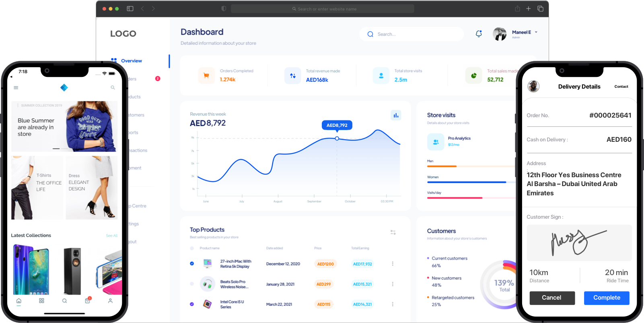This screenshot has width=644, height=323.
Task: Click the AED8,792 data point on the chart
Action: coord(337,138)
